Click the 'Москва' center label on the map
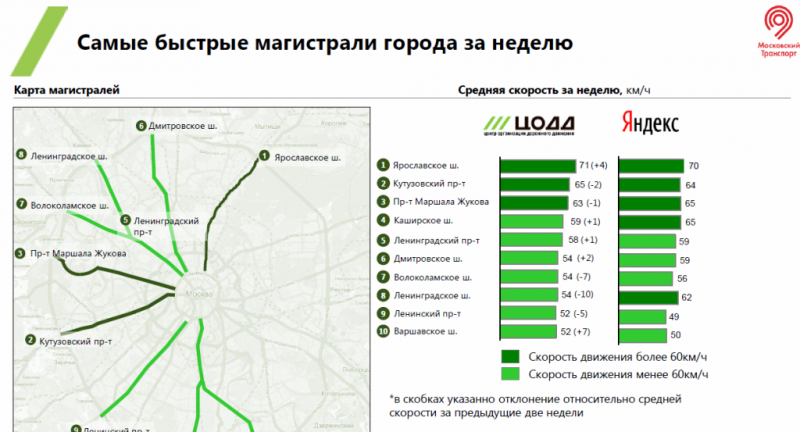This screenshot has height=432, width=800. tap(199, 294)
